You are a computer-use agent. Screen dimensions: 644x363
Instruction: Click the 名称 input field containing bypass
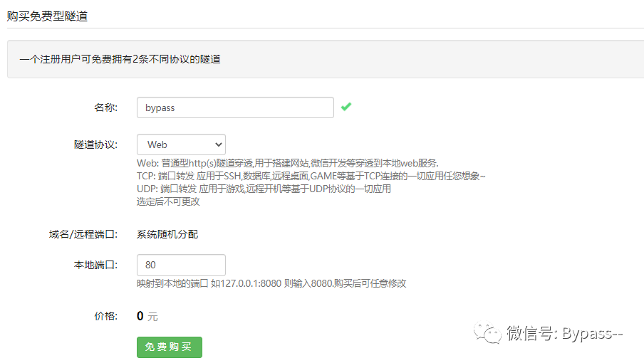[235, 107]
